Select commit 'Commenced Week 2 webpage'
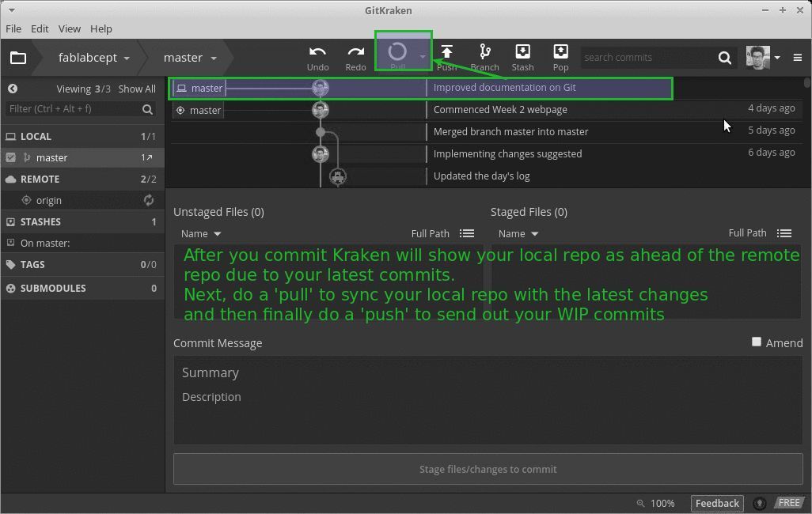This screenshot has width=812, height=514. point(500,110)
